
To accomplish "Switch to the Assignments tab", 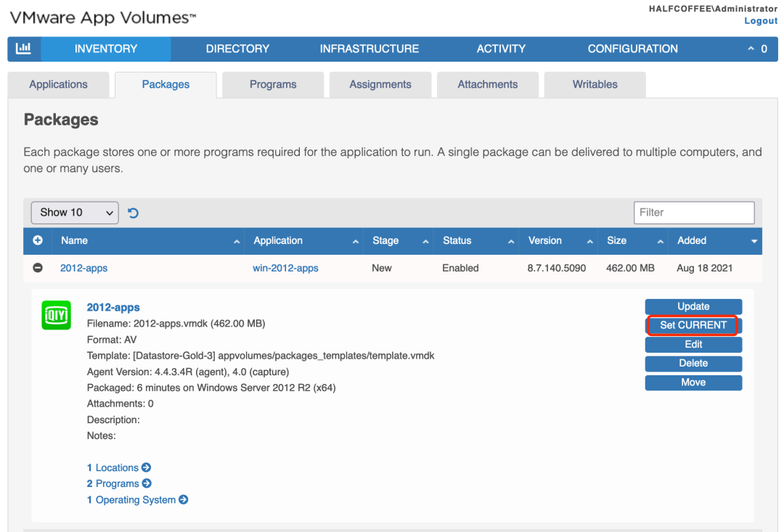I will click(x=380, y=84).
